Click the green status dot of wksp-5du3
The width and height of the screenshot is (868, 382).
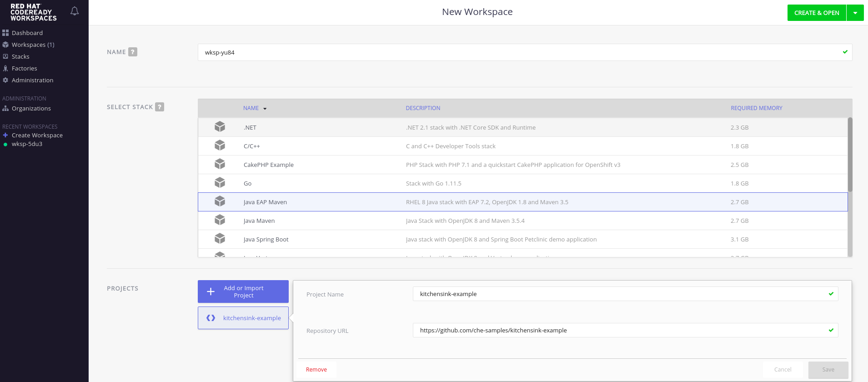click(x=5, y=144)
